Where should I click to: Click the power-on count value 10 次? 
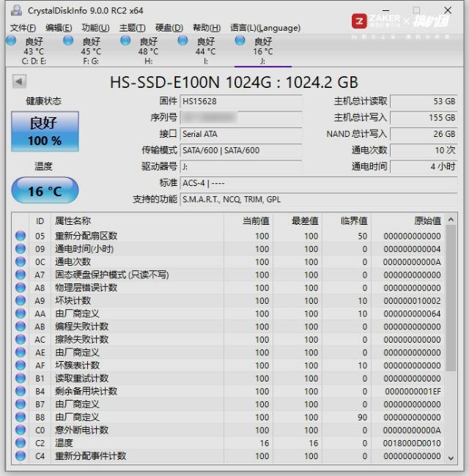click(x=424, y=150)
